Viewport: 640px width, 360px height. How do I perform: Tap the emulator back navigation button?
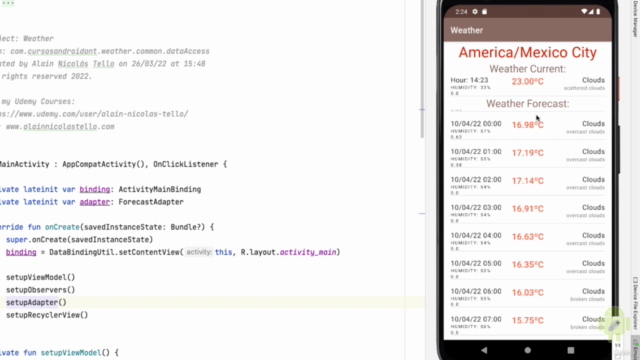pos(484,350)
